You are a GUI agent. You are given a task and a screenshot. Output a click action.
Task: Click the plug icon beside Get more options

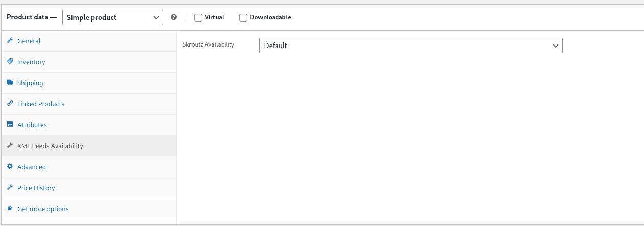pos(10,208)
